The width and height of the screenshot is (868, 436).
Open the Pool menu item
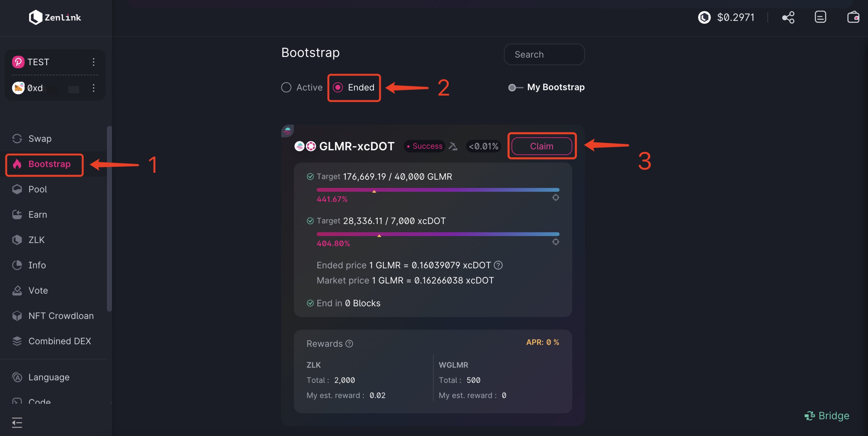tap(37, 189)
